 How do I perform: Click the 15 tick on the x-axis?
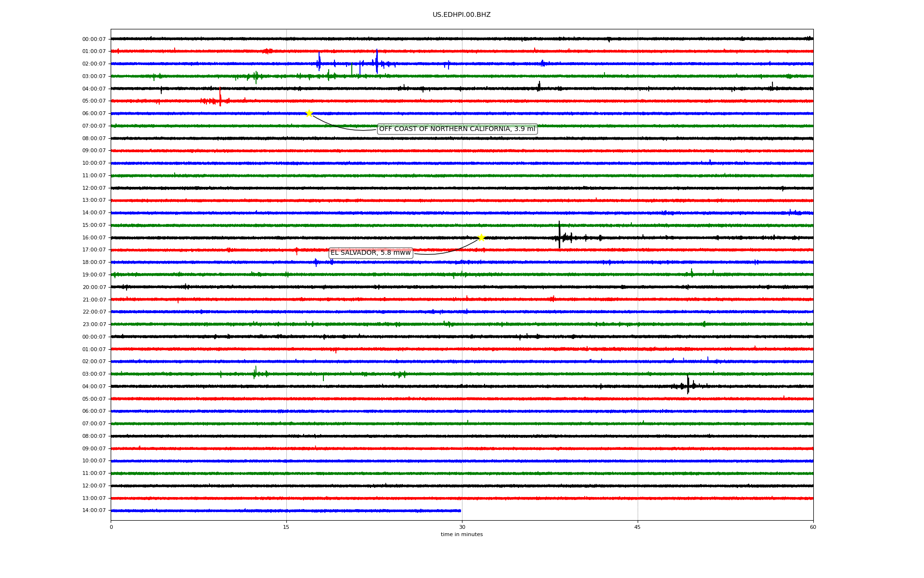[286, 527]
